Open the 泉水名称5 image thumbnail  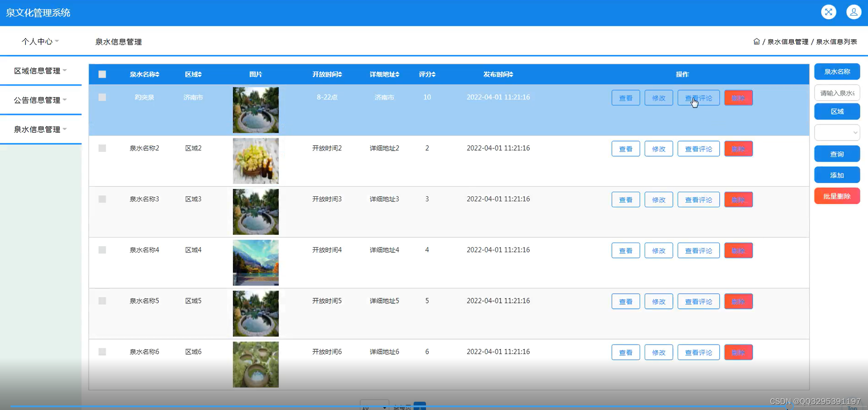(x=255, y=313)
